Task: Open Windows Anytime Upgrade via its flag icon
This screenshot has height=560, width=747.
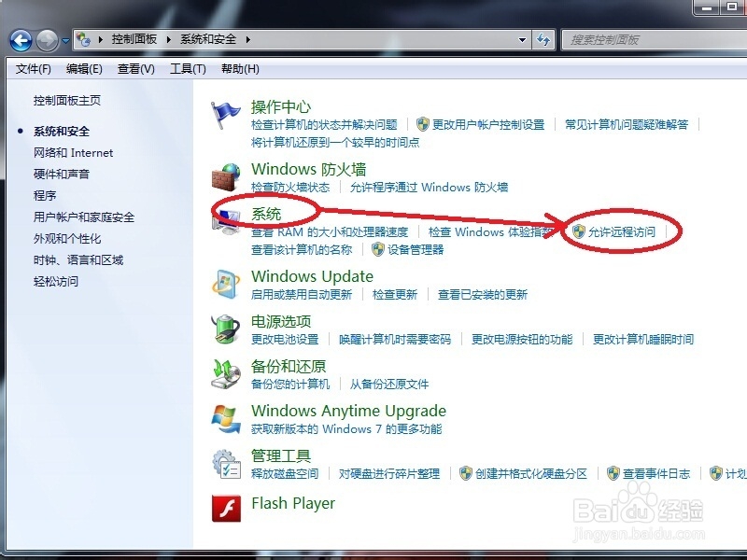Action: point(225,416)
